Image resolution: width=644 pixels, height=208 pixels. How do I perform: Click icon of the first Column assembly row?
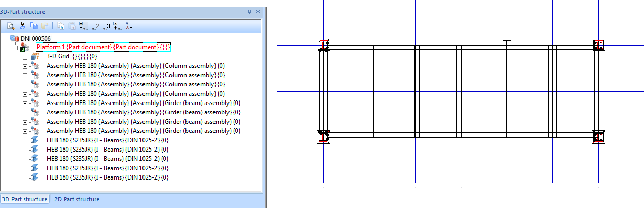click(35, 66)
